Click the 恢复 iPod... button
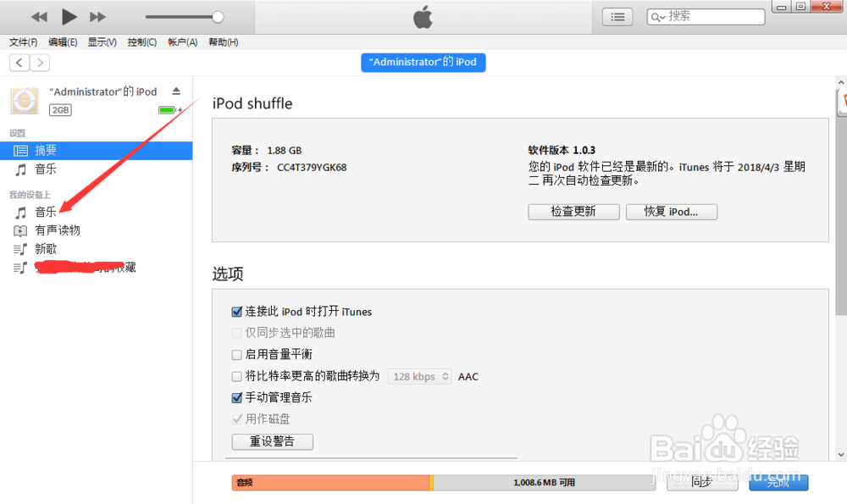This screenshot has height=504, width=847. 672,212
